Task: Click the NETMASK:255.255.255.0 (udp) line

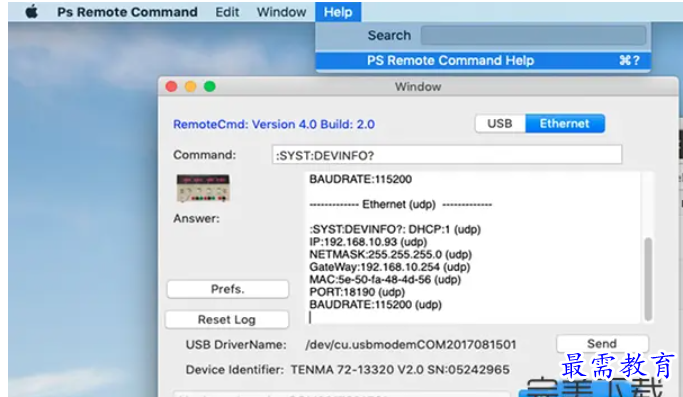Action: point(391,254)
